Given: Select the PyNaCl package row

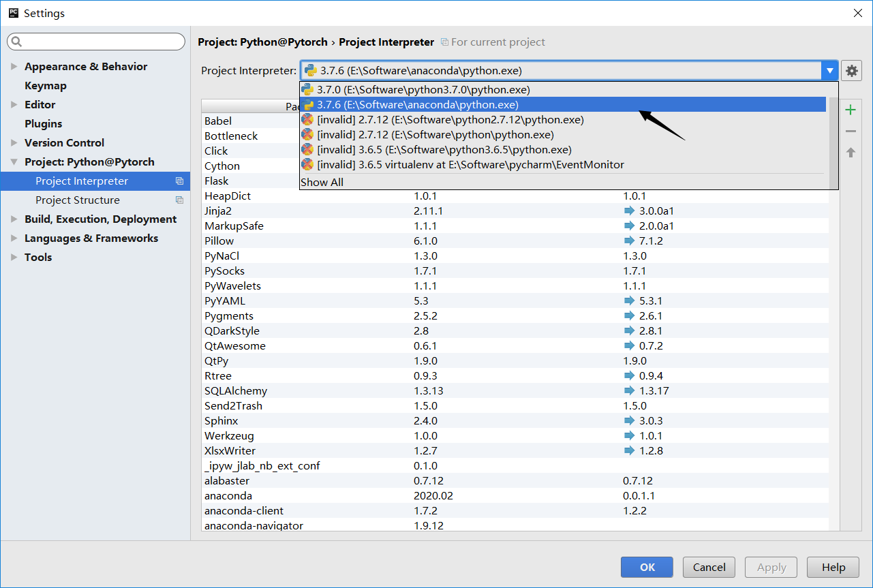Looking at the screenshot, I should [515, 256].
